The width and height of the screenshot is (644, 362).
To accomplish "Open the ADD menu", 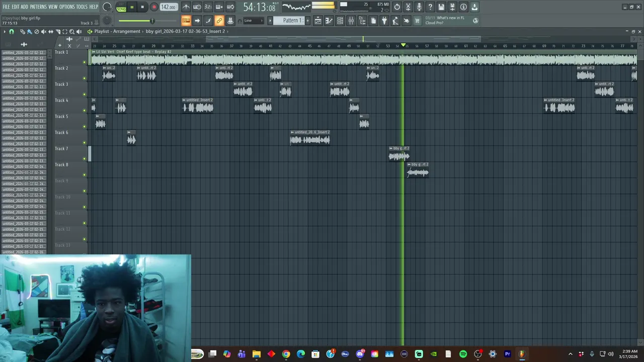I will click(x=24, y=7).
